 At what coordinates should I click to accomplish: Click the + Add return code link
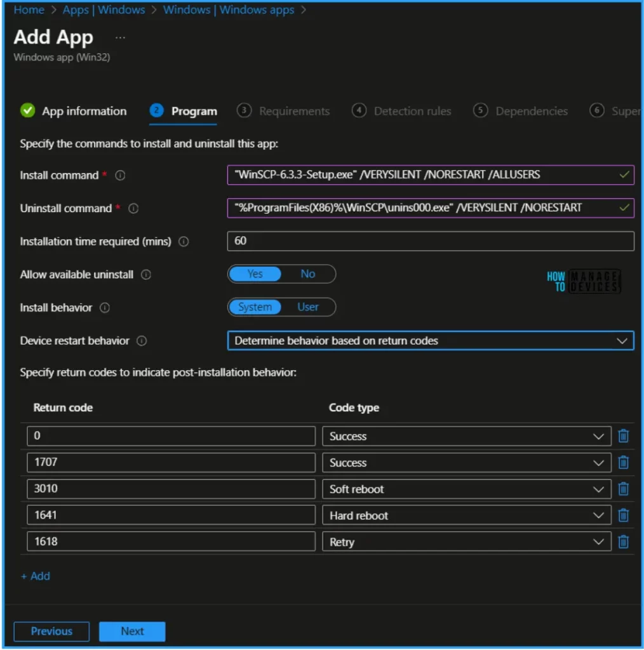[35, 576]
